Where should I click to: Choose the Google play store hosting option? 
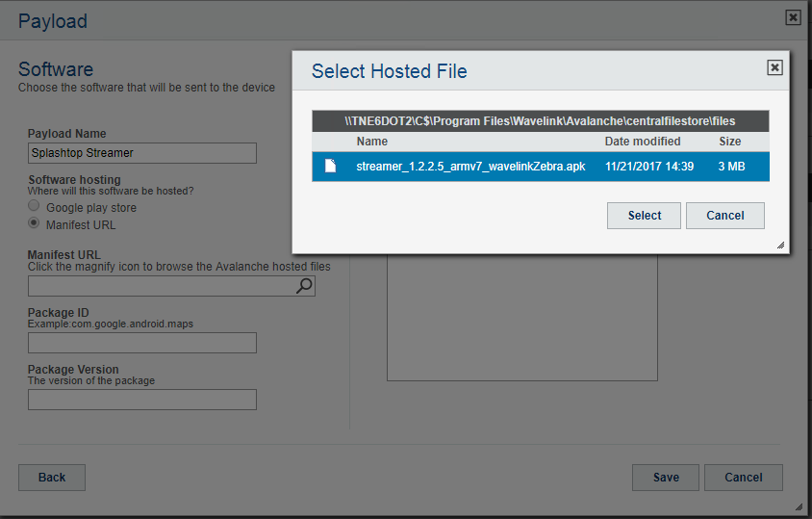coord(35,207)
